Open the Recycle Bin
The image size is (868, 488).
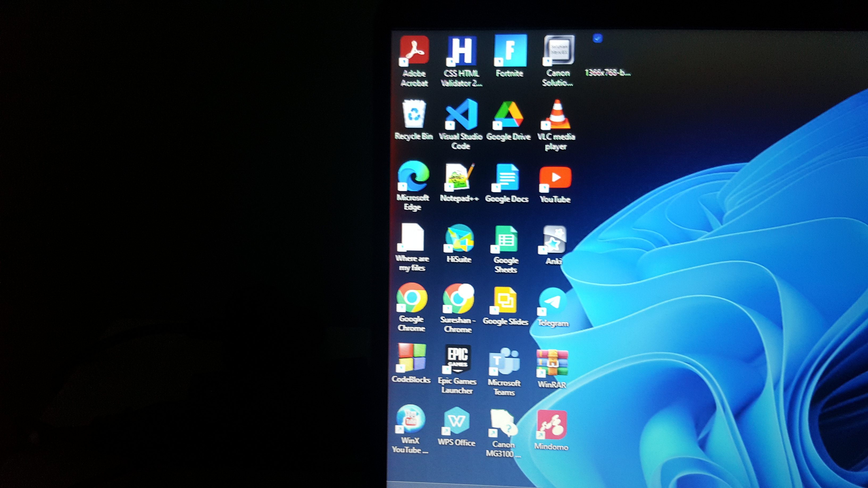(414, 116)
